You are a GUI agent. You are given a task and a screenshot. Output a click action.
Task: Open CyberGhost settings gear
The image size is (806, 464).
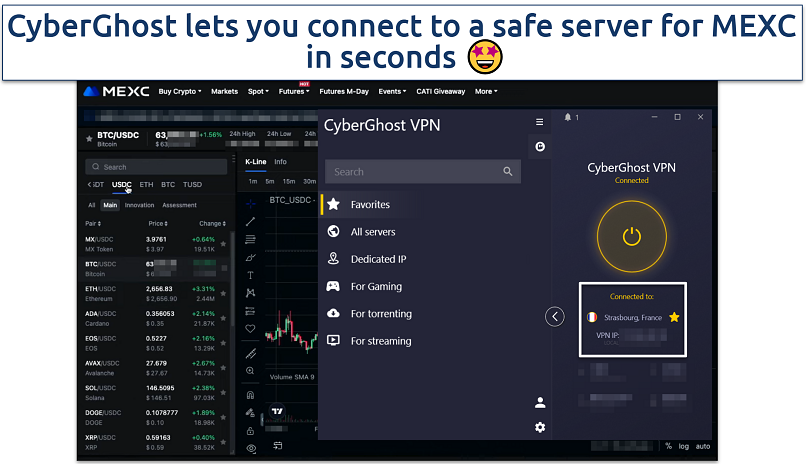point(540,427)
